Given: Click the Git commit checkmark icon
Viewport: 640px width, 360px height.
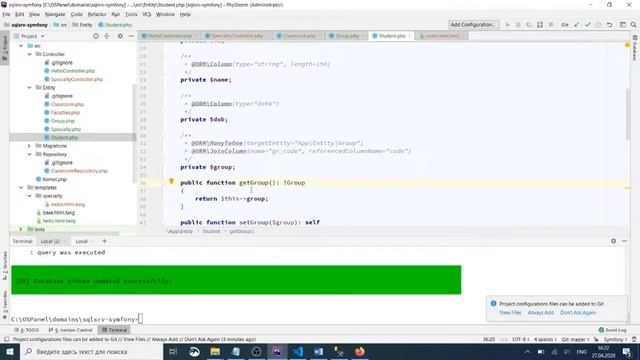Looking at the screenshot, I should tap(587, 25).
